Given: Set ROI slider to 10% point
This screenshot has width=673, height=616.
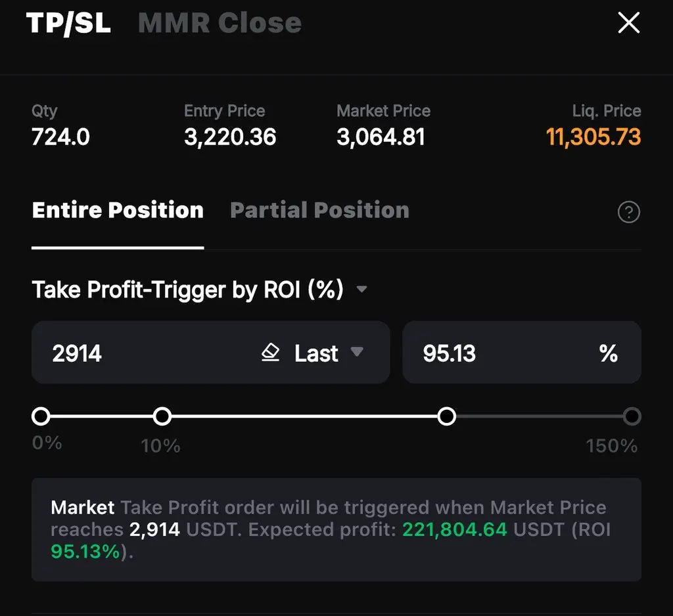Looking at the screenshot, I should click(162, 416).
